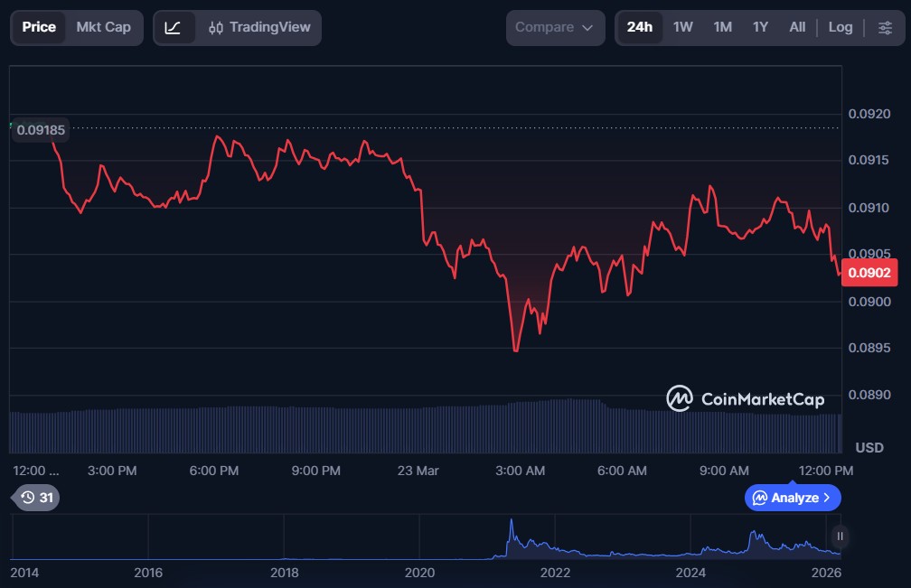Click the pause handle on range navigator
The image size is (911, 588).
pyautogui.click(x=840, y=537)
